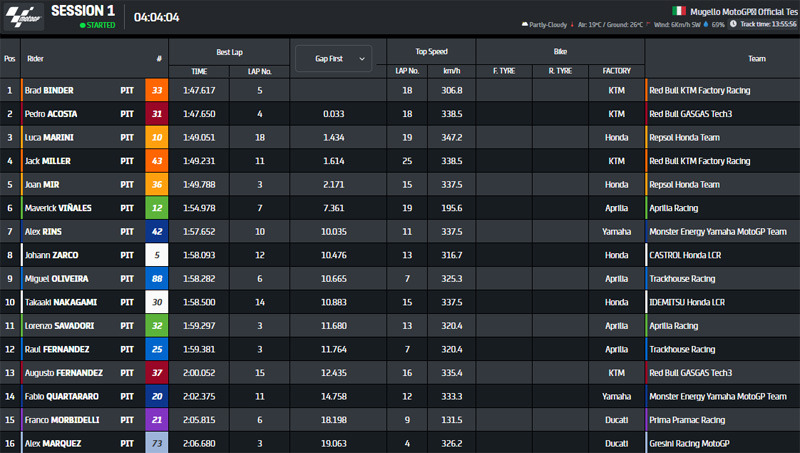Click the humidity droplet icon

coord(705,24)
